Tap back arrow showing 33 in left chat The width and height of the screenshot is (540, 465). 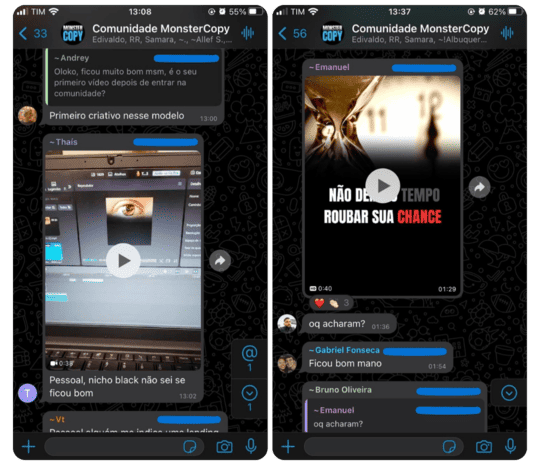point(33,34)
